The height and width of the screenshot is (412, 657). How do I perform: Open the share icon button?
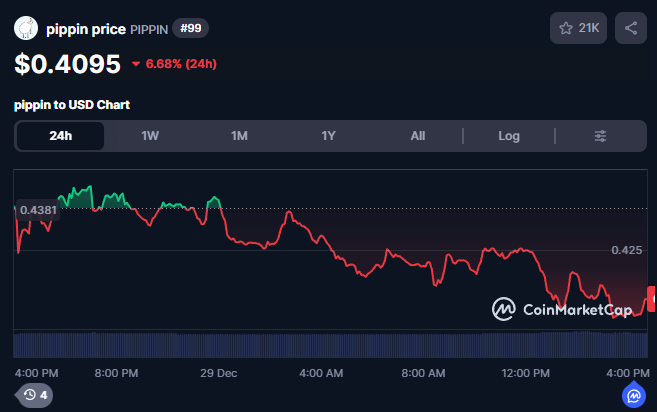(x=631, y=28)
